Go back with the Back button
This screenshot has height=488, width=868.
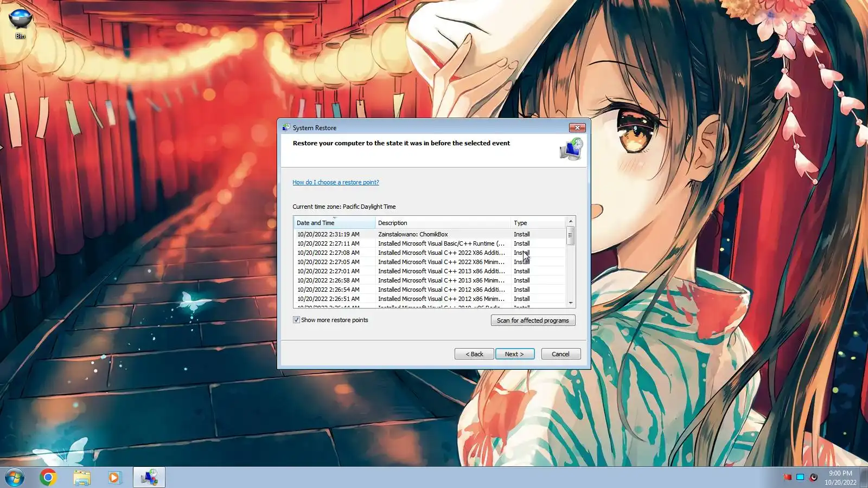coord(474,354)
